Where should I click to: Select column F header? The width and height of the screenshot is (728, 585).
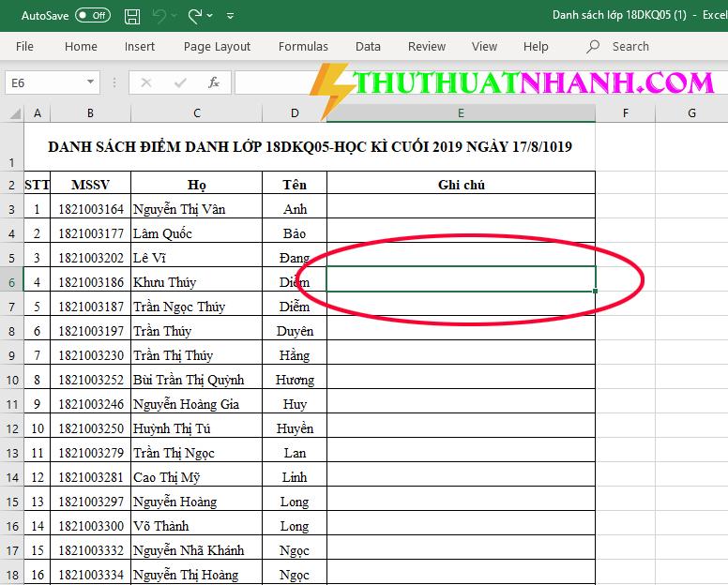click(x=626, y=113)
